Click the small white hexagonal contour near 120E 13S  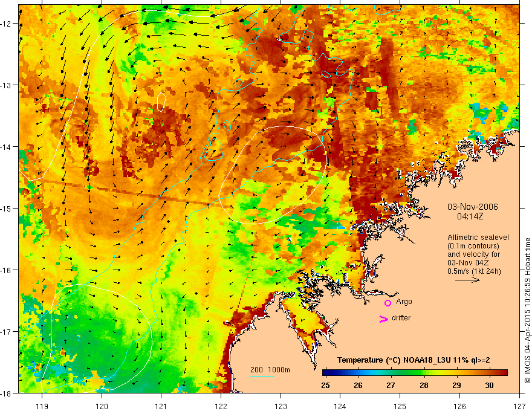pos(161,102)
